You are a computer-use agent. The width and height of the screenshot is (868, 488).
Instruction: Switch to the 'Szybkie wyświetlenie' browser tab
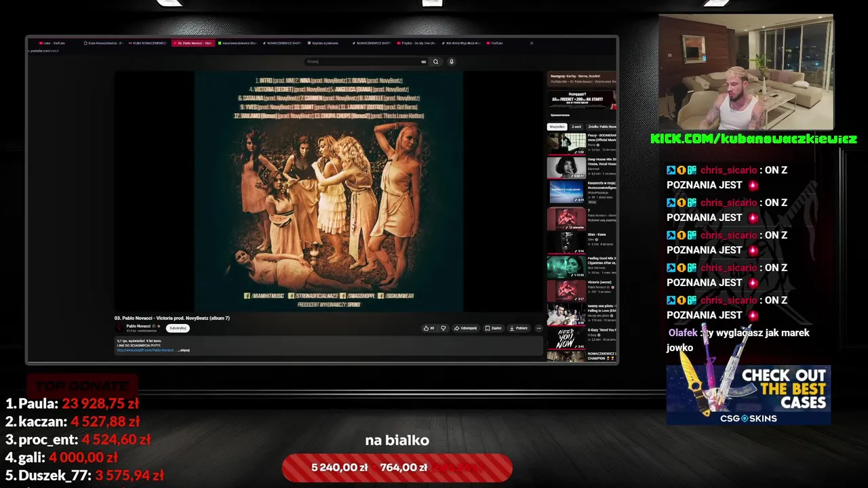coord(325,43)
